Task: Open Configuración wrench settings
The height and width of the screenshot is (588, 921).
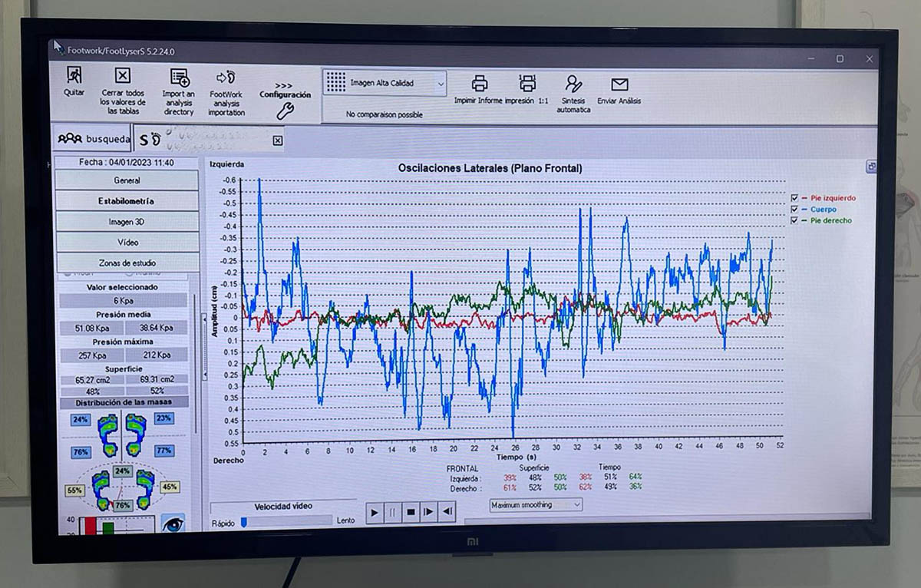Action: pos(285,110)
